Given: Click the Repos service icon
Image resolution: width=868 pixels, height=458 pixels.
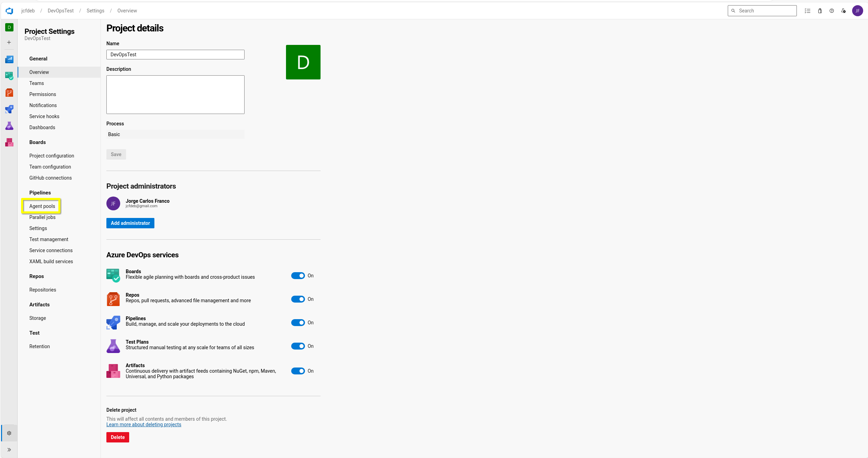Looking at the screenshot, I should (x=113, y=299).
